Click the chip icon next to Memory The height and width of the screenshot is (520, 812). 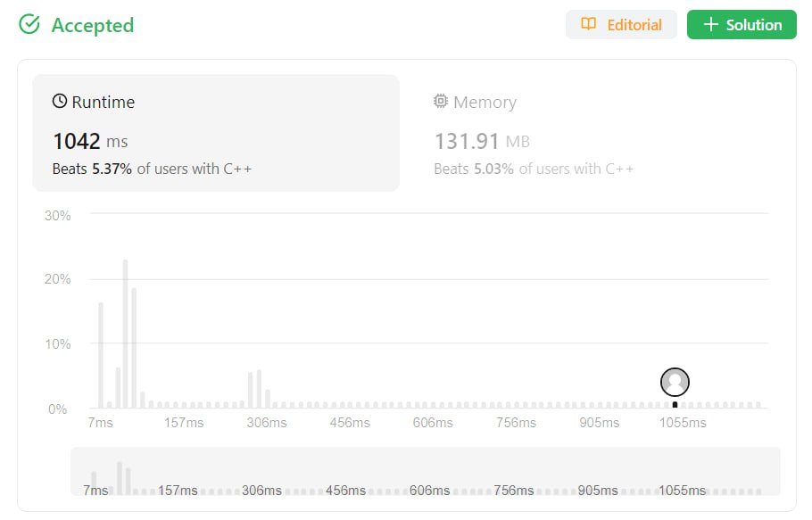coord(441,102)
